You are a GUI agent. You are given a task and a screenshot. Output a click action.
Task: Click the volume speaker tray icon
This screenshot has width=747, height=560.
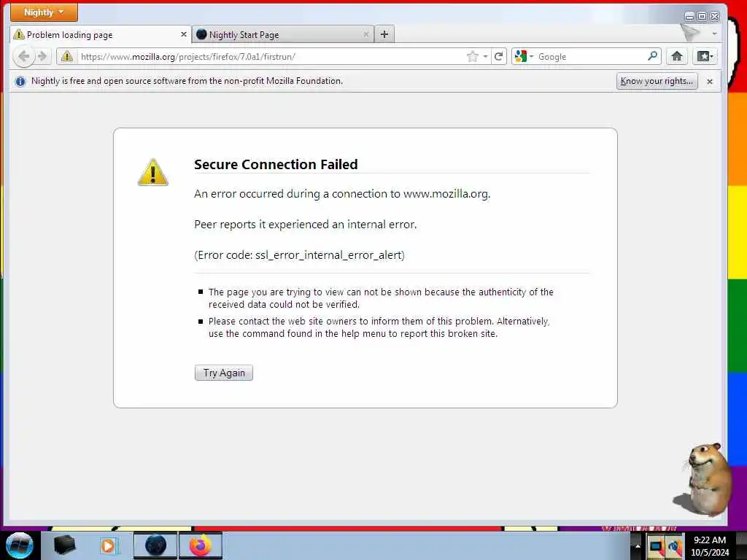pyautogui.click(x=675, y=546)
